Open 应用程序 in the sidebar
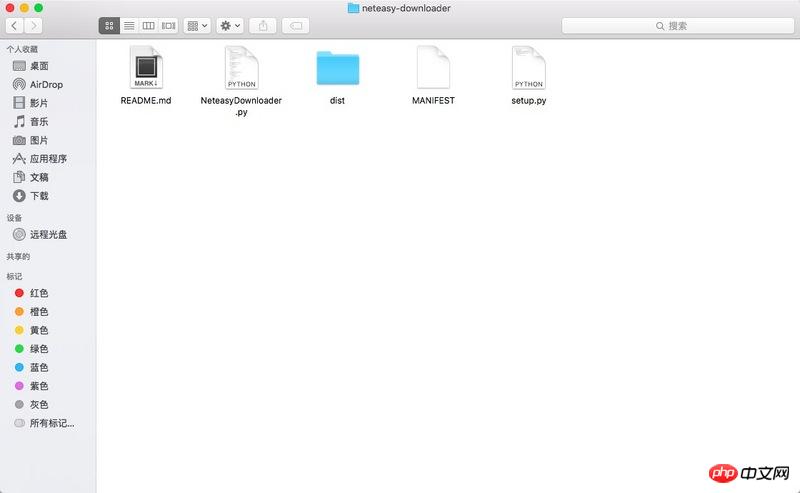 coord(48,159)
